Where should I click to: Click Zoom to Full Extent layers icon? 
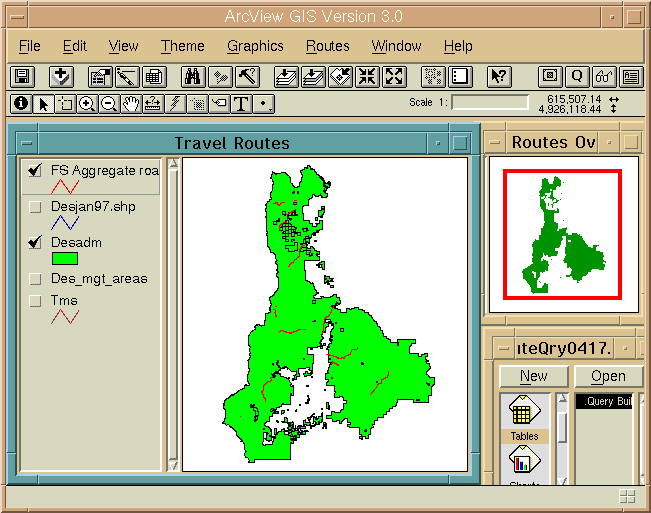click(x=286, y=77)
